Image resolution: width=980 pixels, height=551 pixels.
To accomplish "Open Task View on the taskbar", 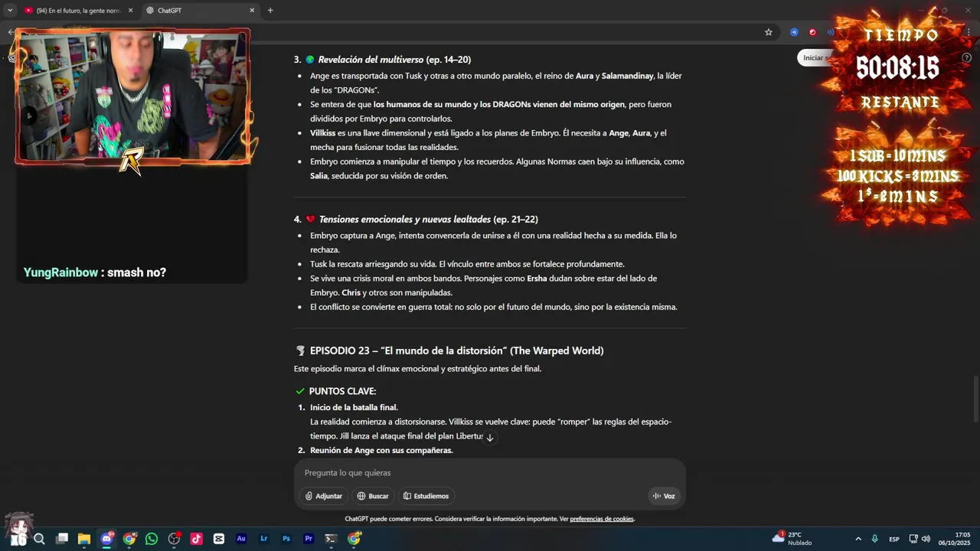I will pyautogui.click(x=62, y=539).
